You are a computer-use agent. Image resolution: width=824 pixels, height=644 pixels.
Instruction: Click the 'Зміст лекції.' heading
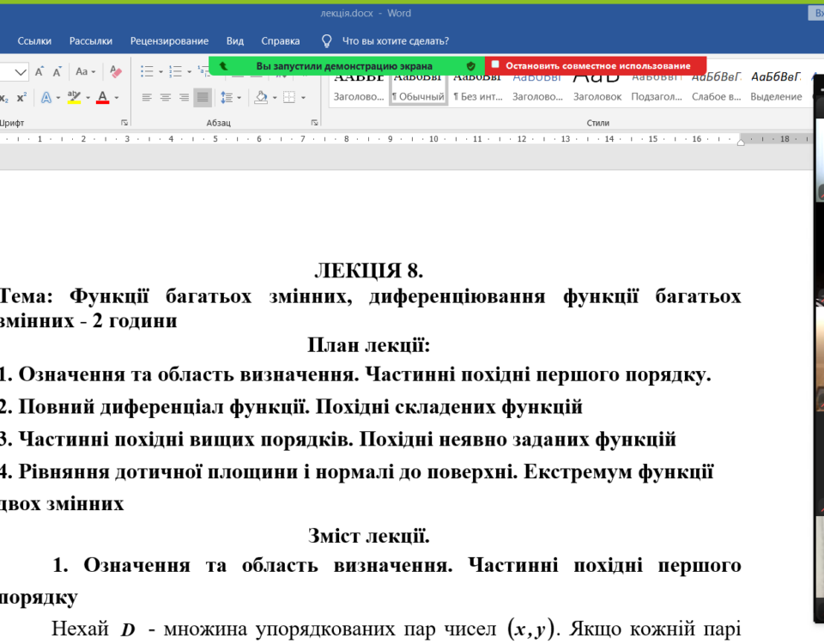[x=369, y=536]
